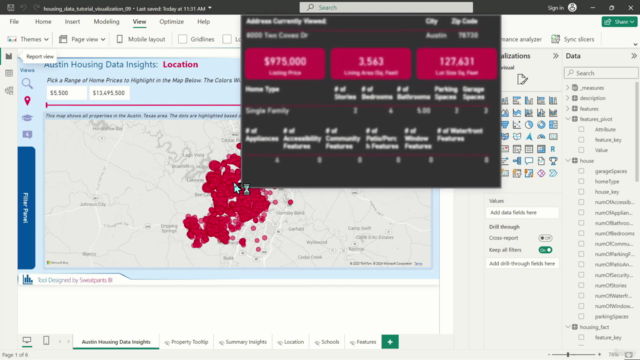Expand the features table
640x360 pixels.
[x=568, y=109]
